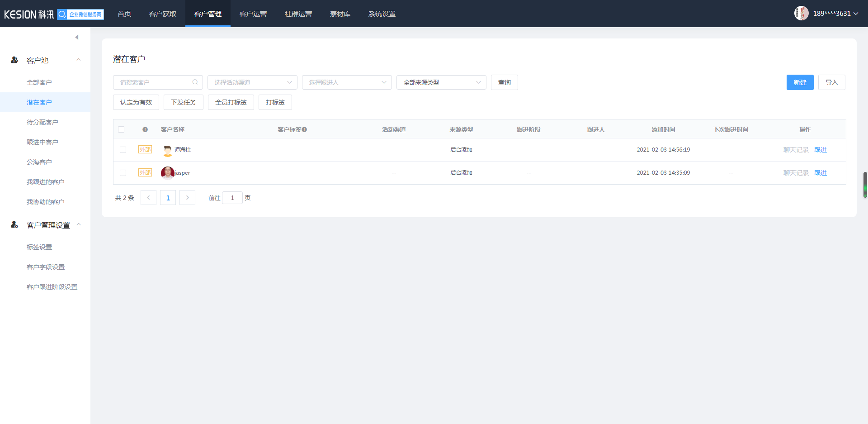This screenshot has width=868, height=424.
Task: Open 待分配客户 in the sidebar
Action: (42, 122)
